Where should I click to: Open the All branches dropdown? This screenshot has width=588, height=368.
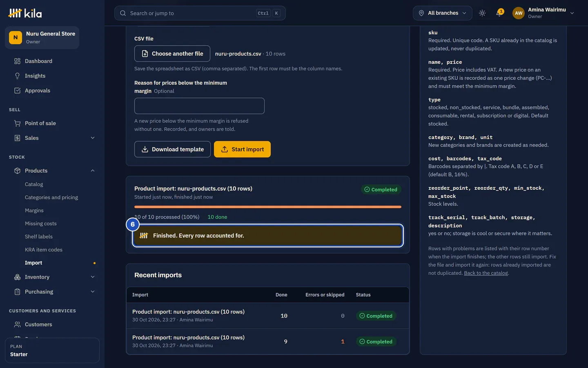(443, 13)
